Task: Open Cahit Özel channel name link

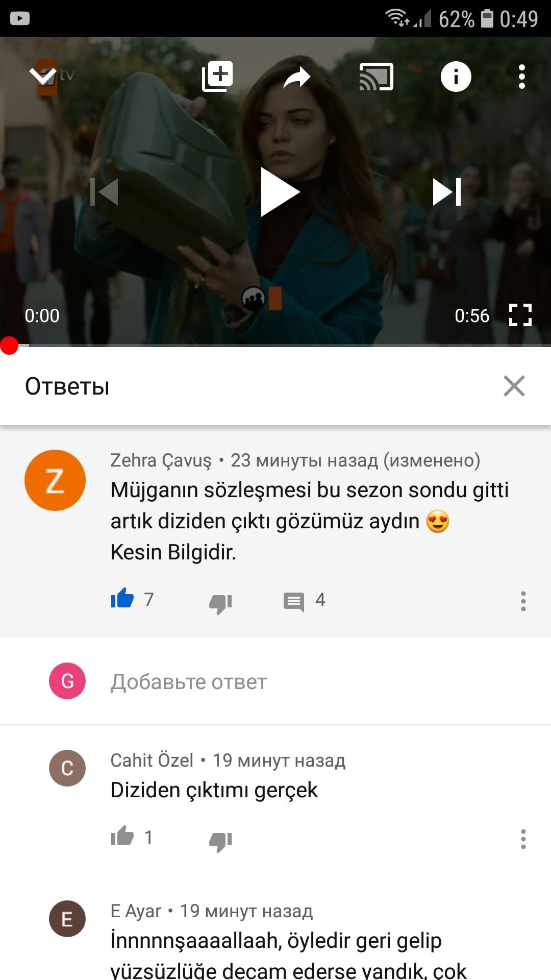Action: (x=152, y=760)
